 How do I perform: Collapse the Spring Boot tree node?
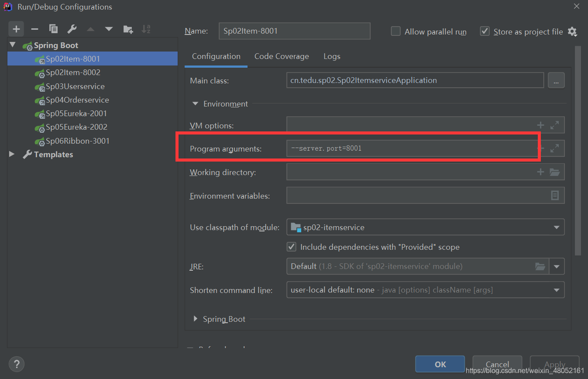tap(13, 45)
